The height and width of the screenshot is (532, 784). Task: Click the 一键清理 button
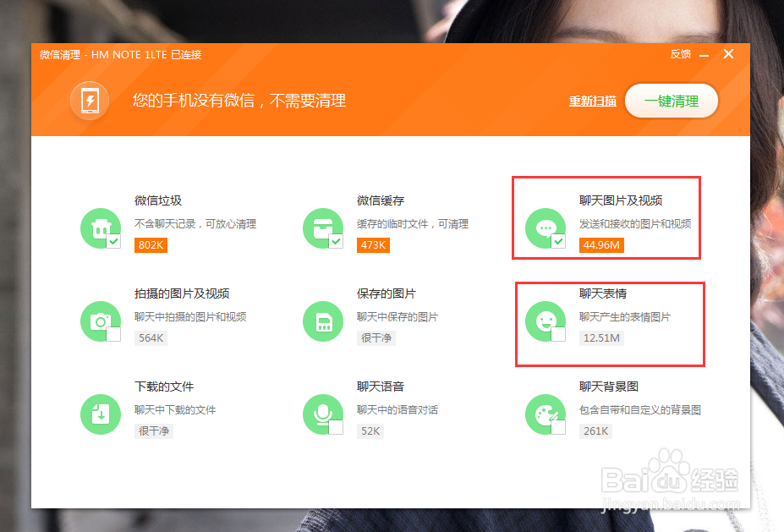(x=672, y=101)
